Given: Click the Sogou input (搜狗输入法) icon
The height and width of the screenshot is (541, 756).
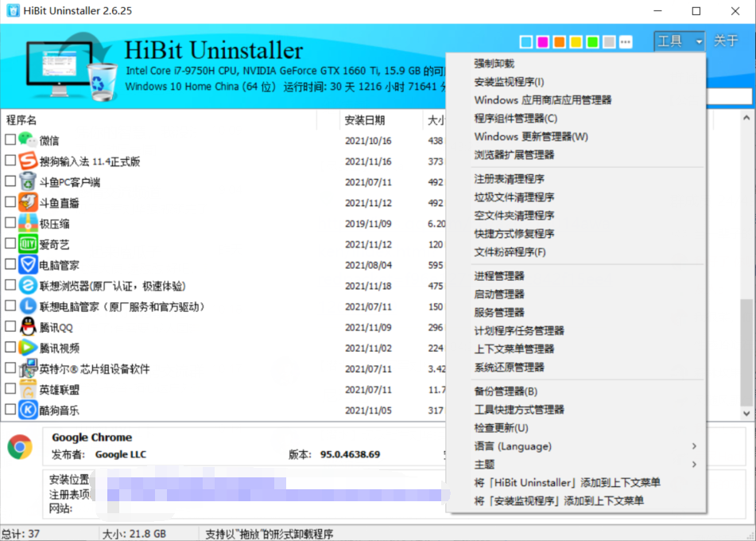Looking at the screenshot, I should [28, 161].
